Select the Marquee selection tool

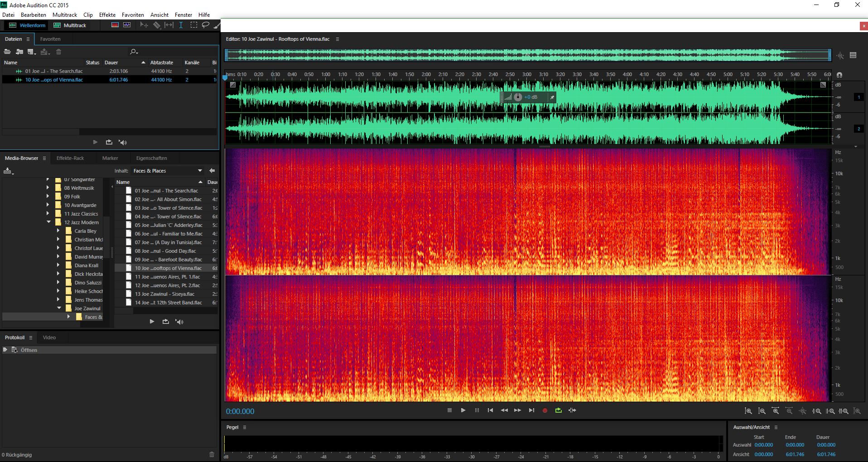click(194, 25)
